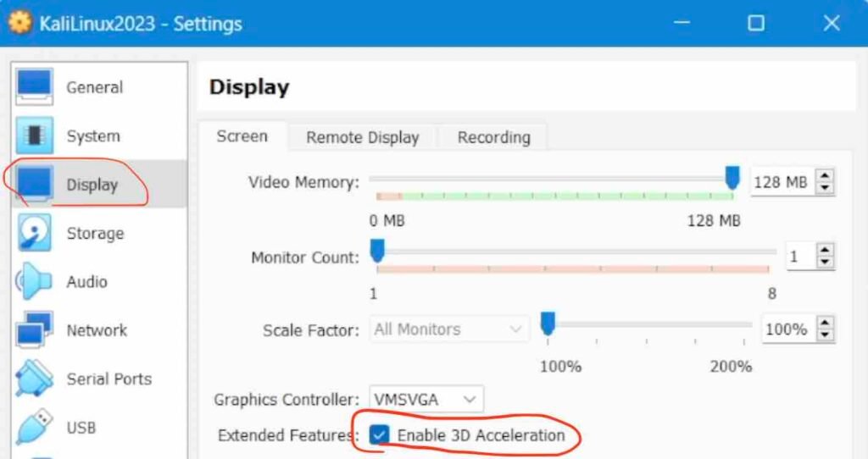Click the Video Memory 128 MB field
The width and height of the screenshot is (868, 459).
click(x=780, y=181)
